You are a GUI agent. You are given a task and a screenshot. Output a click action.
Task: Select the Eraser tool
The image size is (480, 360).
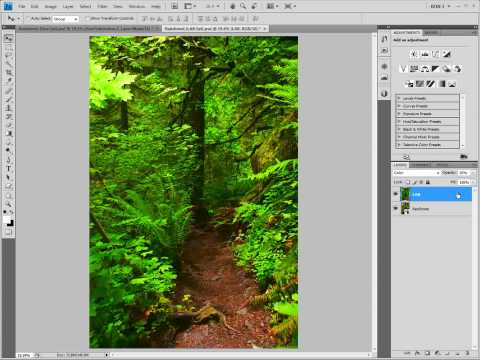click(x=9, y=125)
